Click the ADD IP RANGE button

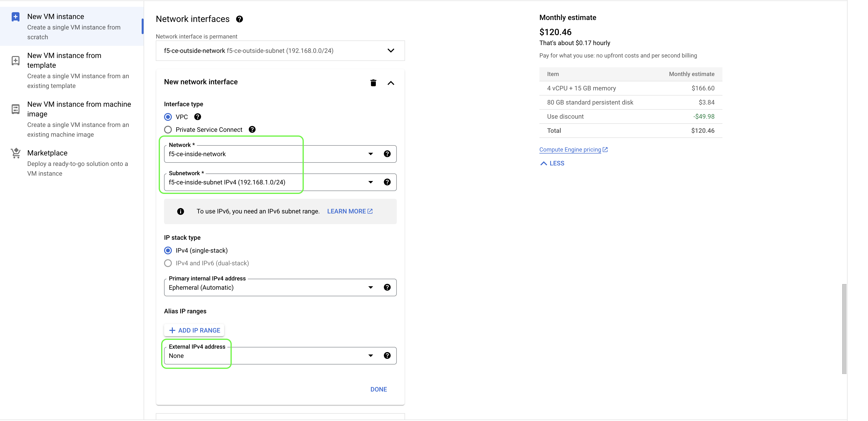(x=194, y=330)
